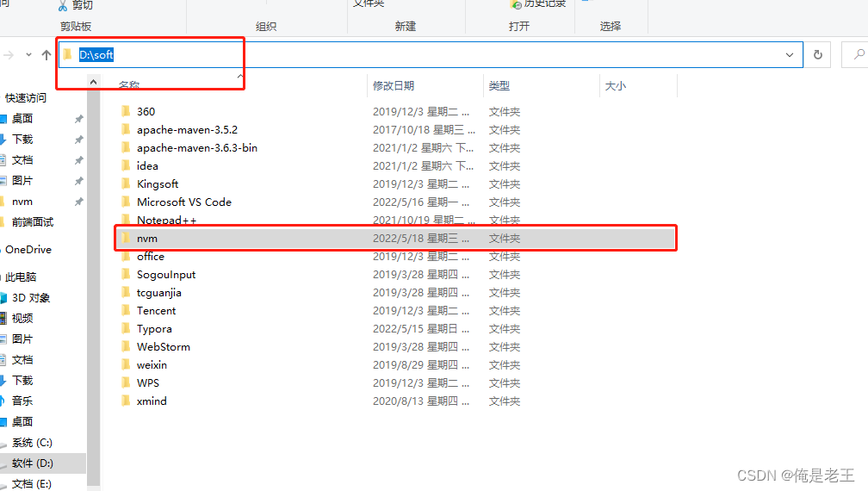Select the weixin folder icon

click(126, 364)
